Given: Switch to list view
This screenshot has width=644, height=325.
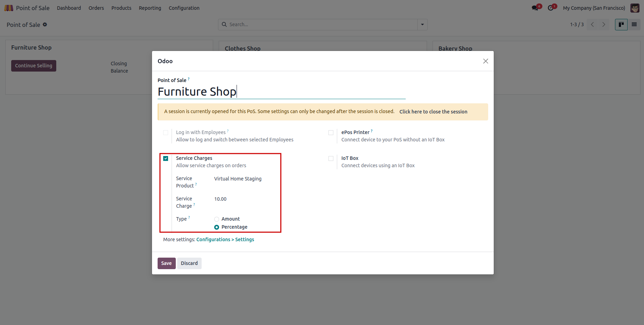Looking at the screenshot, I should pyautogui.click(x=634, y=24).
